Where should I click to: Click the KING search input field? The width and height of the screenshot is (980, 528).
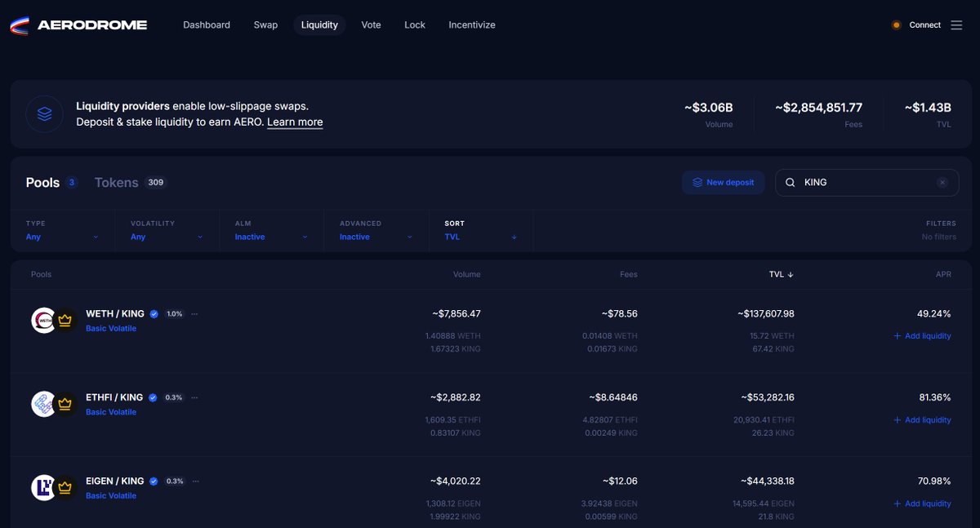(x=867, y=183)
